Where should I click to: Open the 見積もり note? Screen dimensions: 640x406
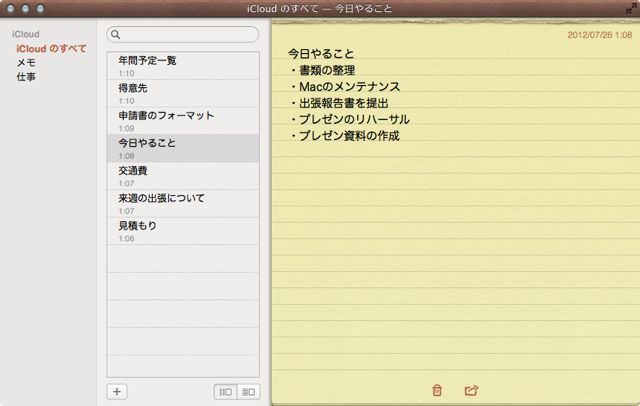pos(183,231)
